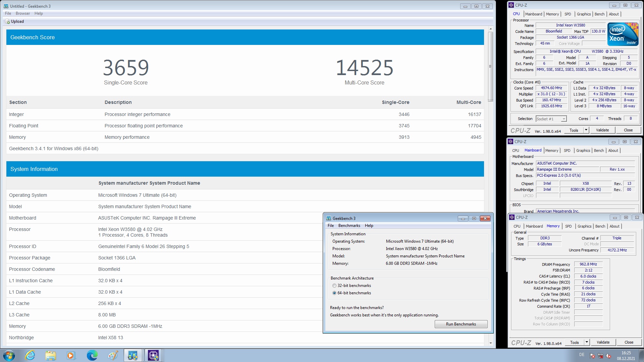Switch to CPU-Z via its taskbar icon
Viewport: 644px width, 362px height.
point(153,355)
